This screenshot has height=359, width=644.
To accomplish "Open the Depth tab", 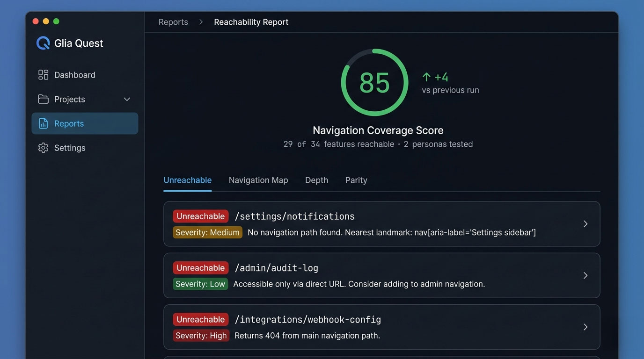I will 316,180.
